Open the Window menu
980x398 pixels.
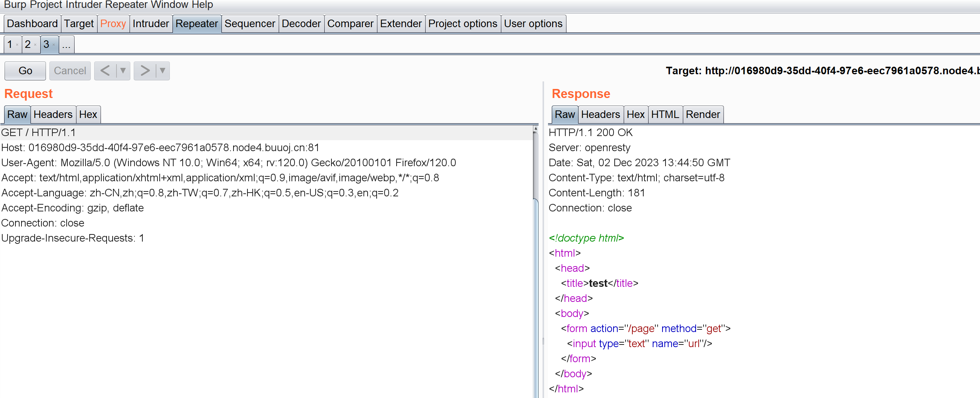pos(170,5)
